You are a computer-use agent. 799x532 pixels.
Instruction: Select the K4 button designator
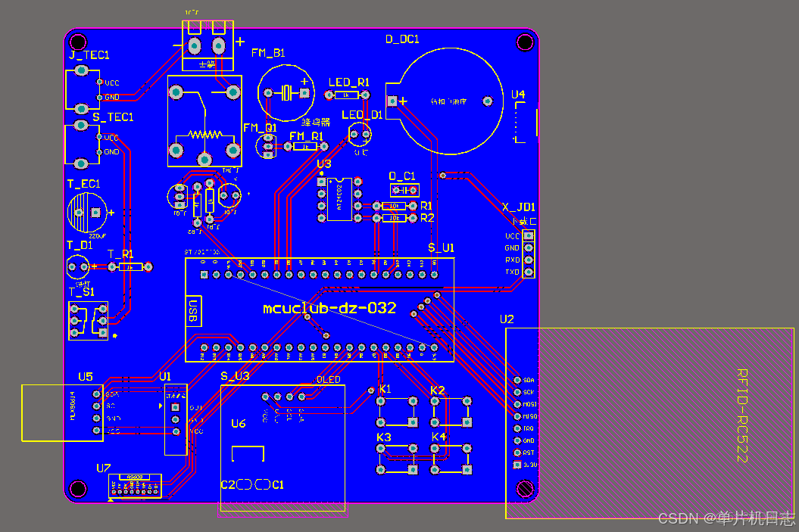[439, 437]
